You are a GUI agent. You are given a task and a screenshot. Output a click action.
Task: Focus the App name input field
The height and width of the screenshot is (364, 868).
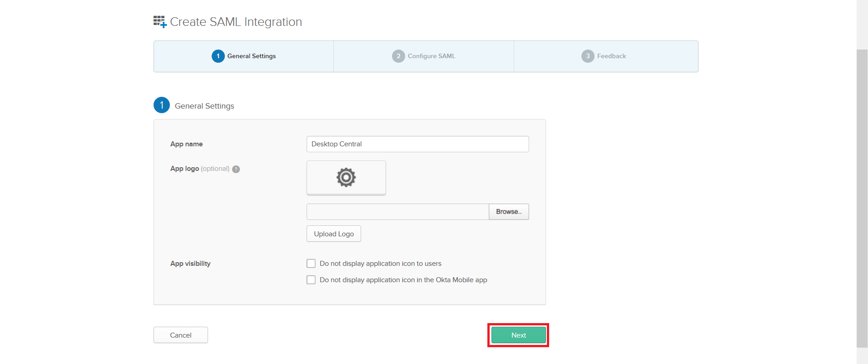click(418, 144)
